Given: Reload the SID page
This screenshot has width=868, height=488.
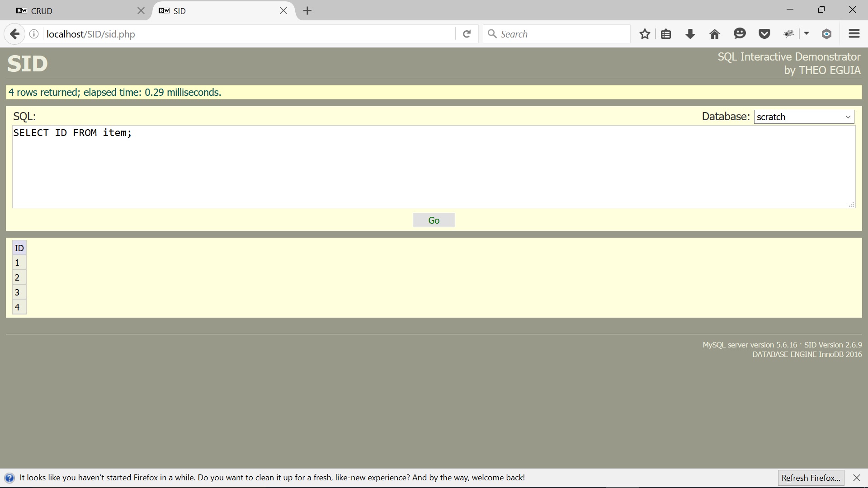Looking at the screenshot, I should click(467, 34).
